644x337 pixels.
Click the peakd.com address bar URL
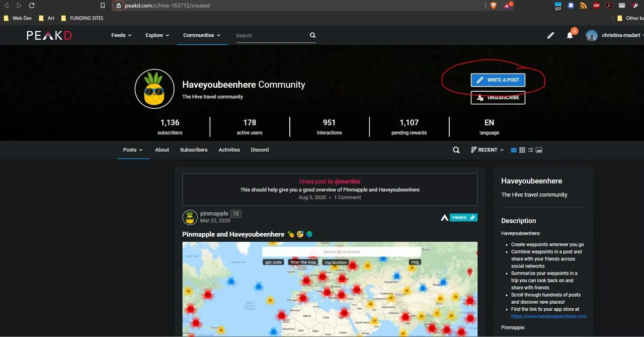pyautogui.click(x=168, y=6)
